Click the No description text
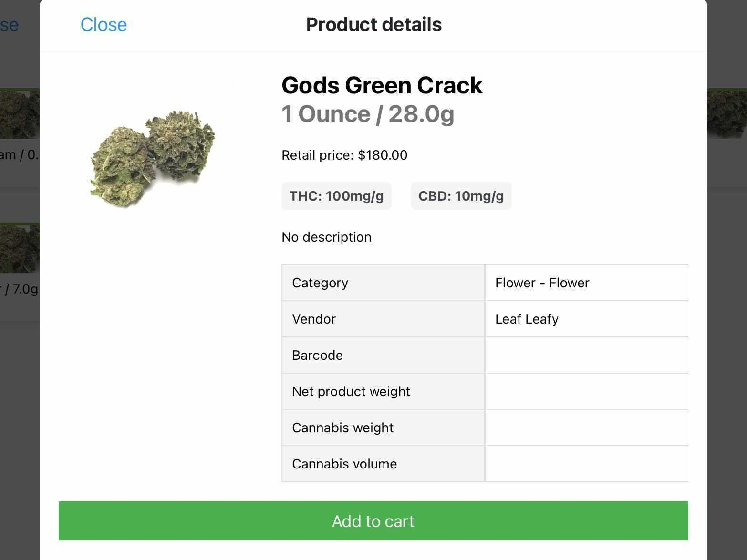747x560 pixels. (326, 237)
